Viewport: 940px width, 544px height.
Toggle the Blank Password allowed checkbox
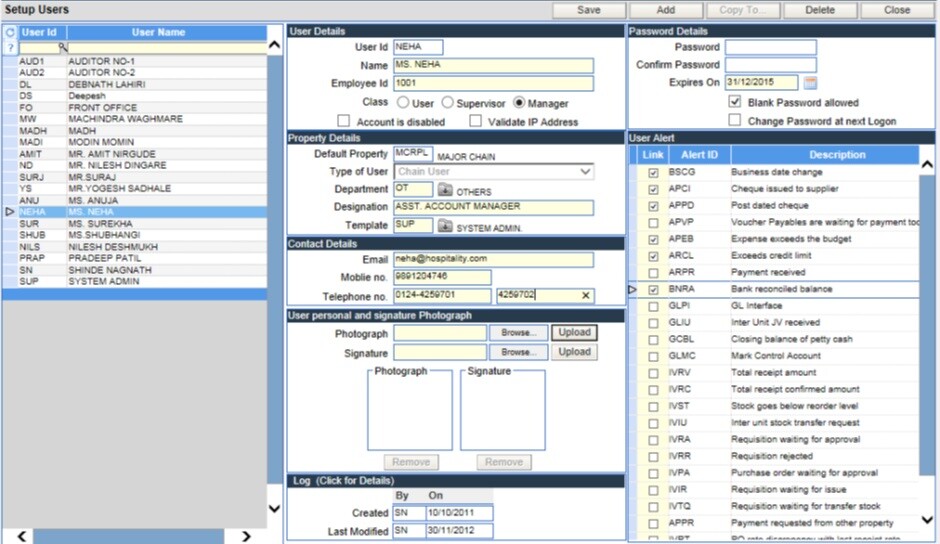tap(735, 102)
